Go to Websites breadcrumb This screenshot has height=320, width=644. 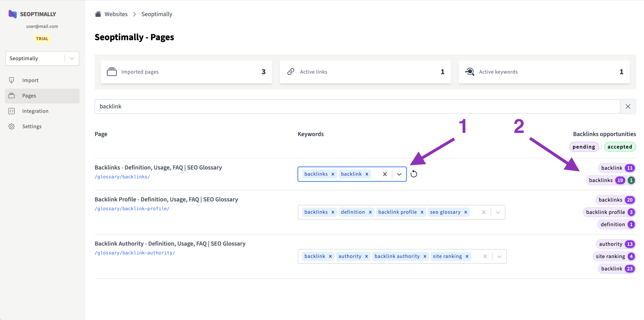pos(116,14)
